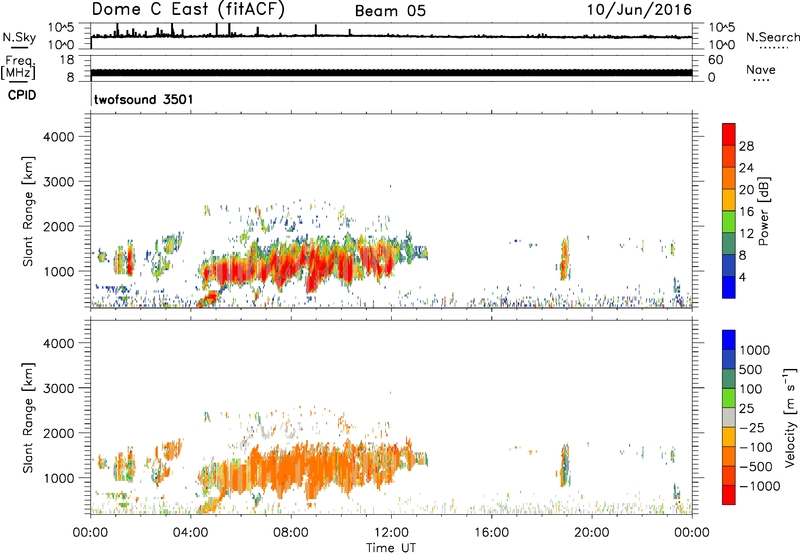800x554 pixels.
Task: Click the 'CPID' label
Action: click(21, 95)
